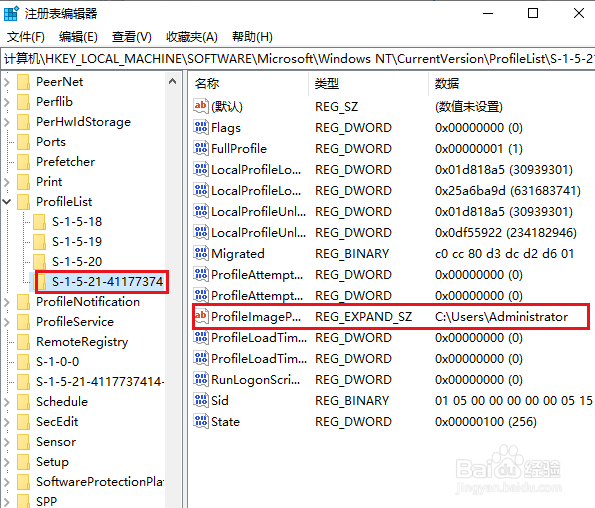Select the ProfileList folder icon
The image size is (595, 508).
24,202
